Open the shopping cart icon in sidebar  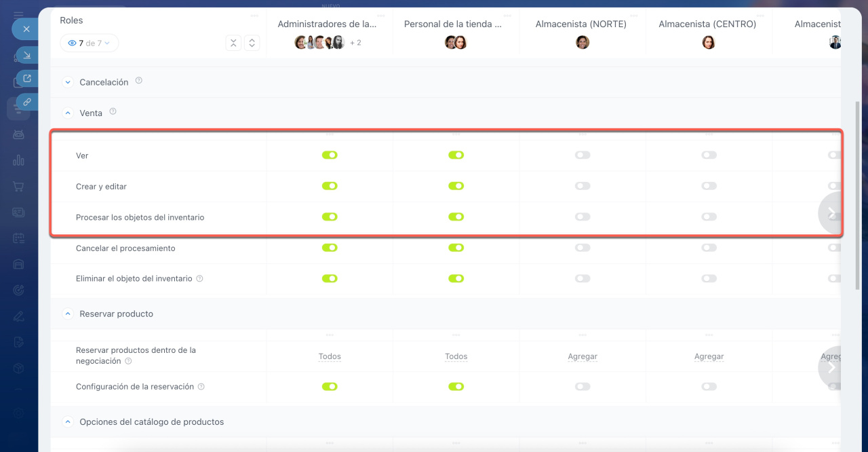point(18,186)
